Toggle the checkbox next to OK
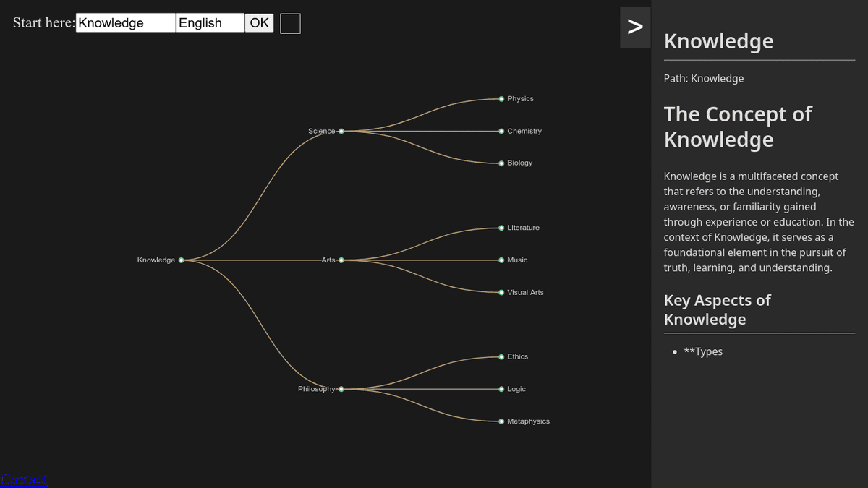868x488 pixels. 290,24
